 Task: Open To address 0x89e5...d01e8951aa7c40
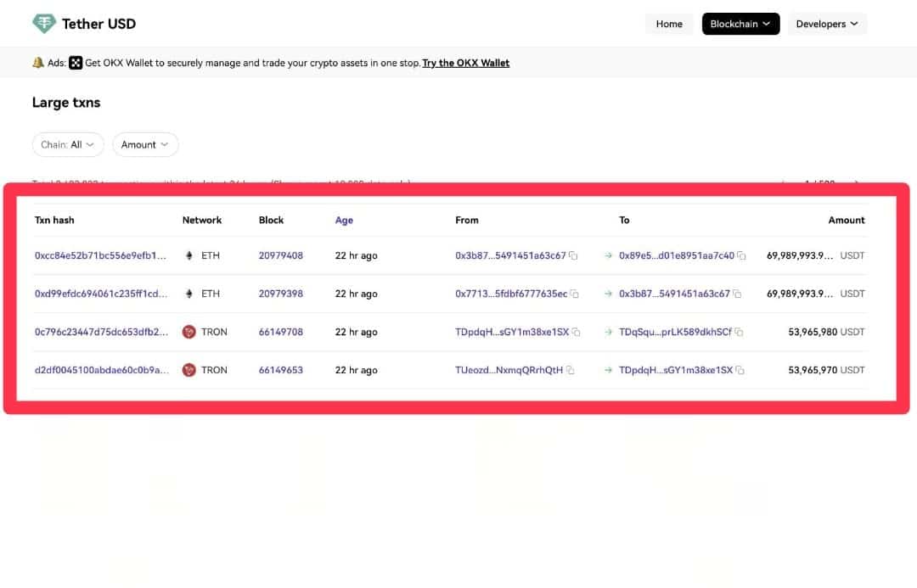point(677,255)
